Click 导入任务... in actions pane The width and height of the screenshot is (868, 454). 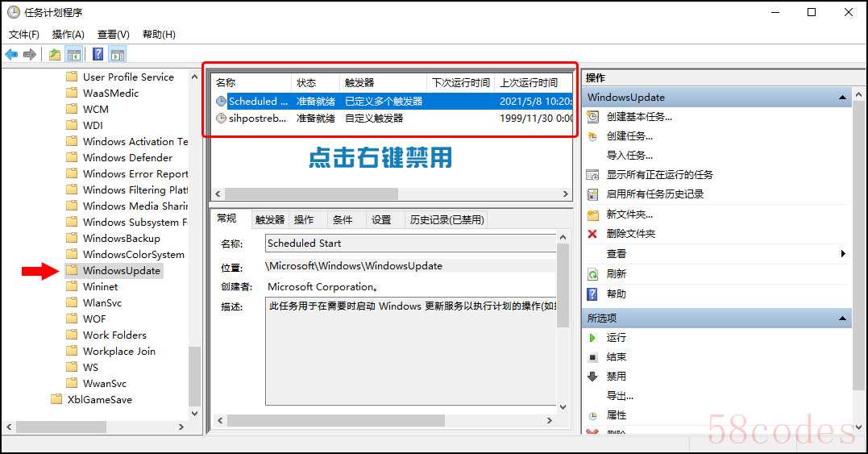click(x=629, y=156)
